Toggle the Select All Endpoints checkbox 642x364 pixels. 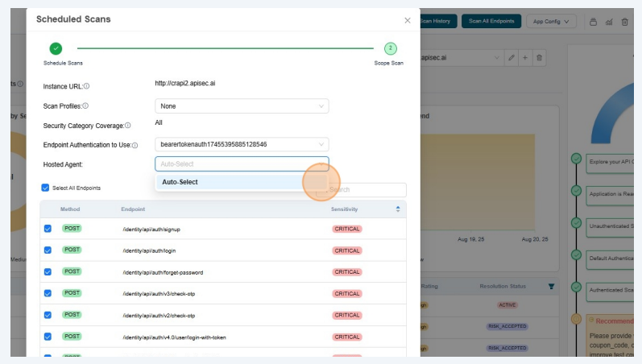(x=45, y=188)
